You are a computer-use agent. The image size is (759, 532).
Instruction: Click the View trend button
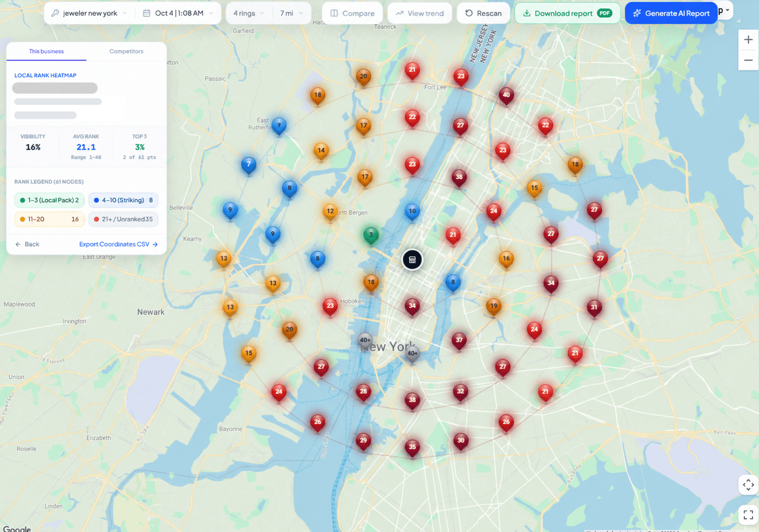(x=420, y=13)
